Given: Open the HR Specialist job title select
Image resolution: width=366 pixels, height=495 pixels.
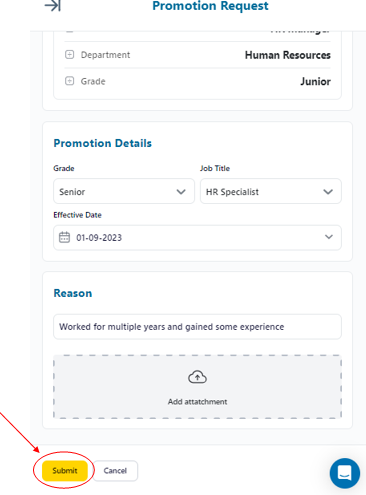Looking at the screenshot, I should [271, 191].
